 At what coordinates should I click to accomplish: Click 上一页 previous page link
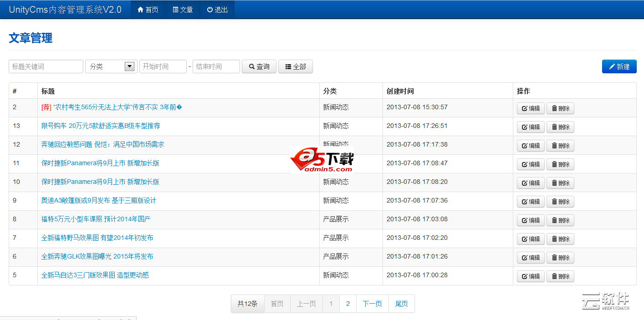coord(307,304)
